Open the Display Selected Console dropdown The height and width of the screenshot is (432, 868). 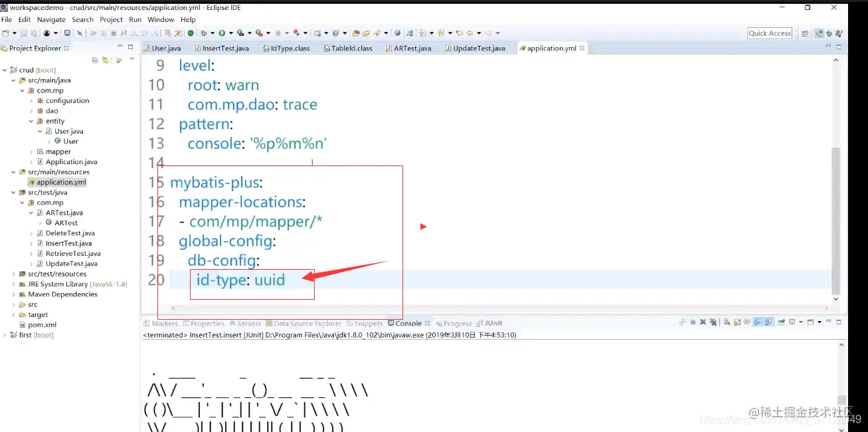[801, 322]
